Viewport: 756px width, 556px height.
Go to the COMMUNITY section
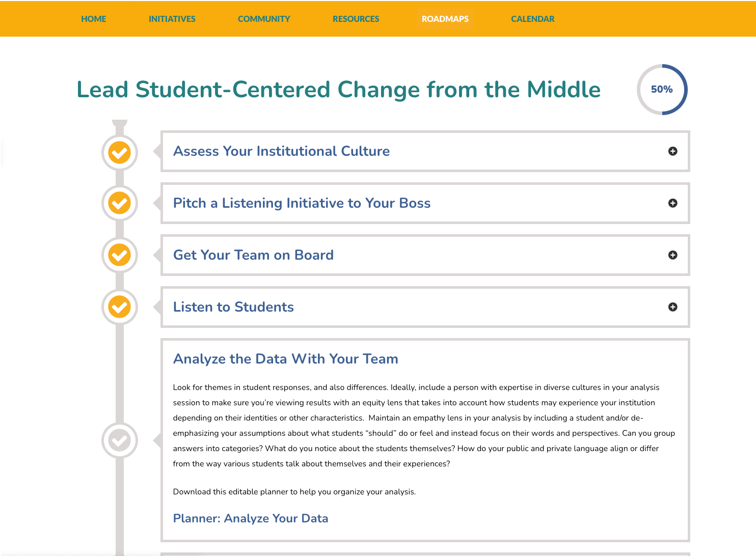[264, 19]
